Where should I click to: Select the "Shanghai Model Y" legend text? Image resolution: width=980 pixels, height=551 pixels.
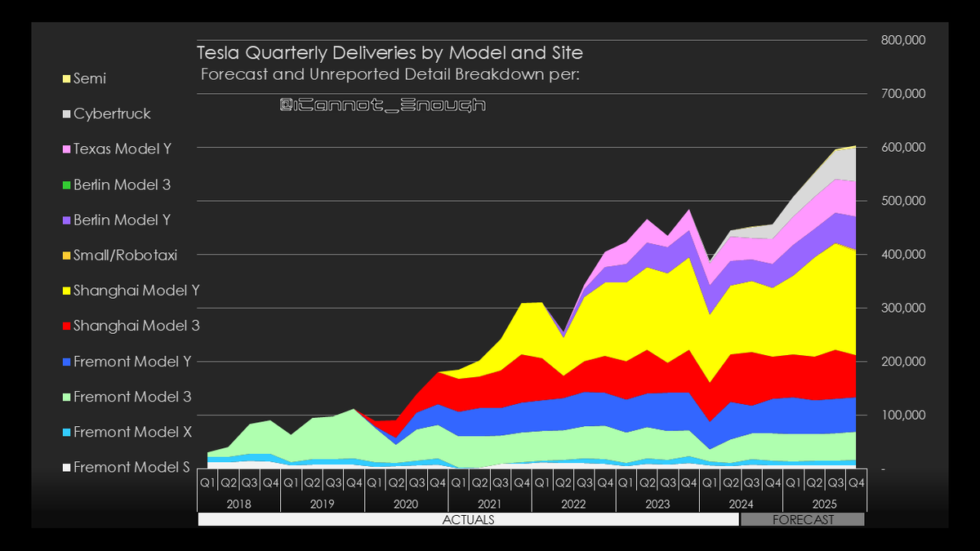coord(137,291)
